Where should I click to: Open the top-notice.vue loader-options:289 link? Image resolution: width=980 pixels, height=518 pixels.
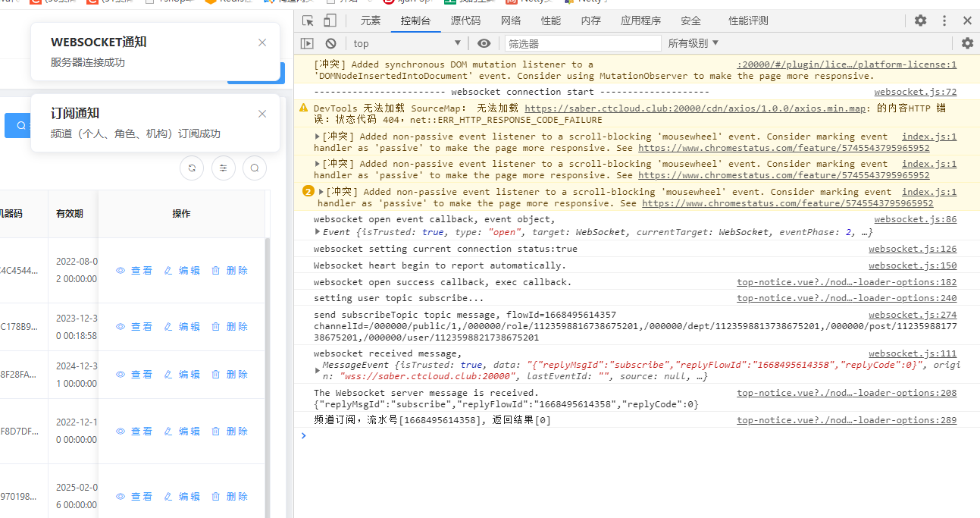(x=847, y=420)
